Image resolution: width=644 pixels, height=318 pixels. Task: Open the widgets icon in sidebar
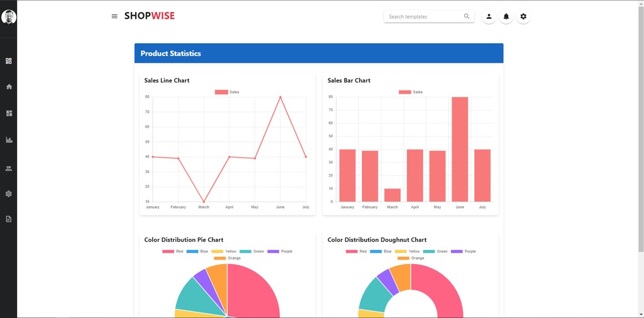9,61
